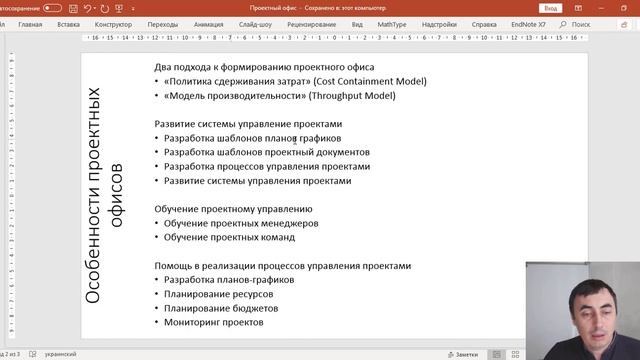This screenshot has width=640, height=360.
Task: Switch to the Вставка tab
Action: point(69,24)
